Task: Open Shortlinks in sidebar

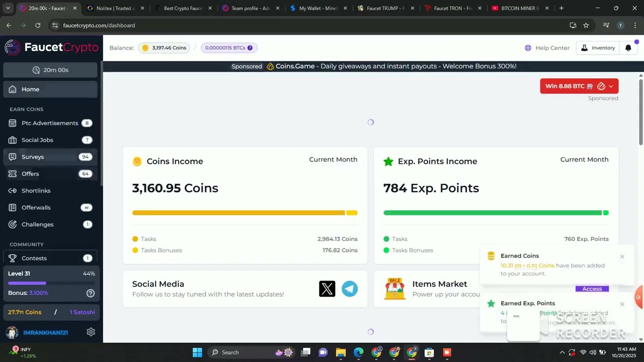Action: [x=50, y=191]
